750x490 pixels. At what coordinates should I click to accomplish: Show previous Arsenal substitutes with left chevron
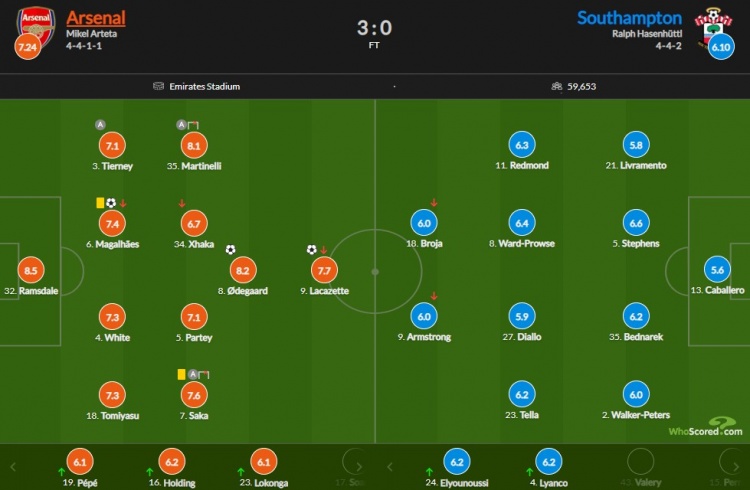(13, 467)
